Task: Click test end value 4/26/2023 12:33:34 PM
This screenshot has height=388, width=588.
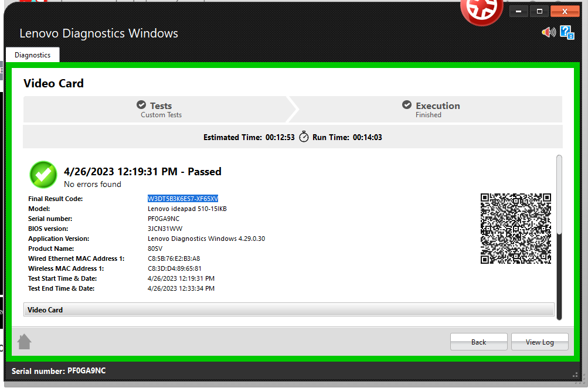Action: [181, 289]
